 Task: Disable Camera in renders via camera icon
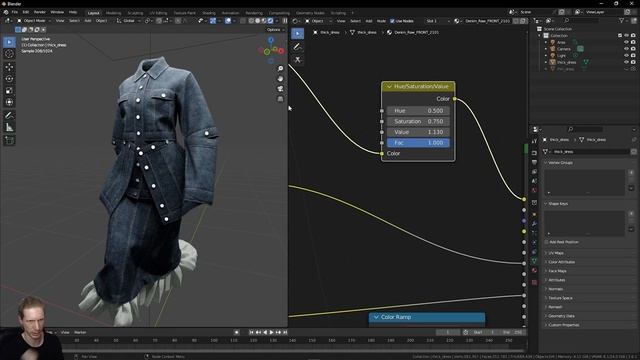pyautogui.click(x=633, y=49)
